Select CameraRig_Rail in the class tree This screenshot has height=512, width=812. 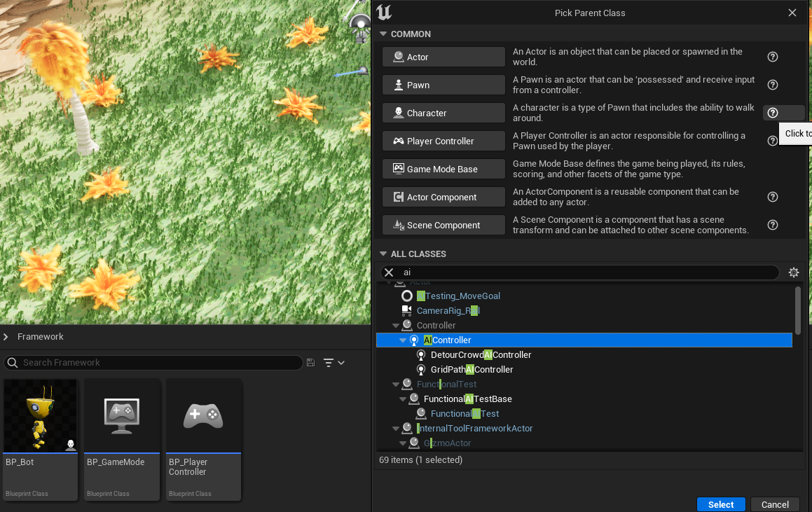[448, 310]
